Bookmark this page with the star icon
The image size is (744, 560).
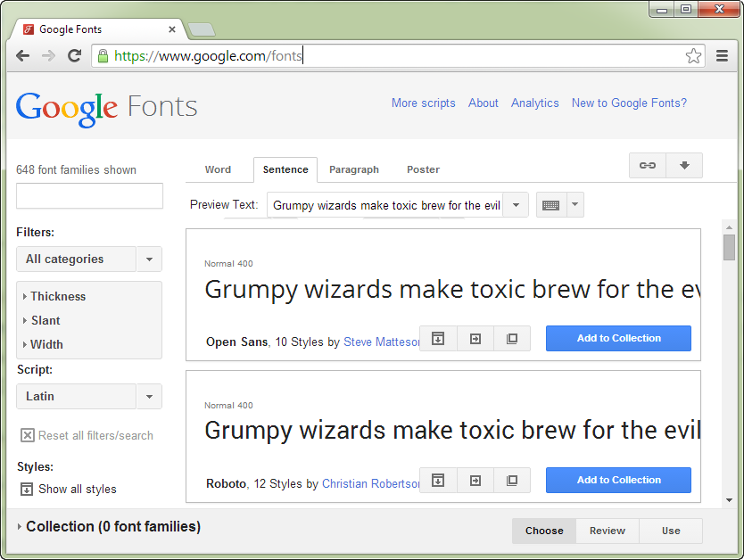pos(693,56)
